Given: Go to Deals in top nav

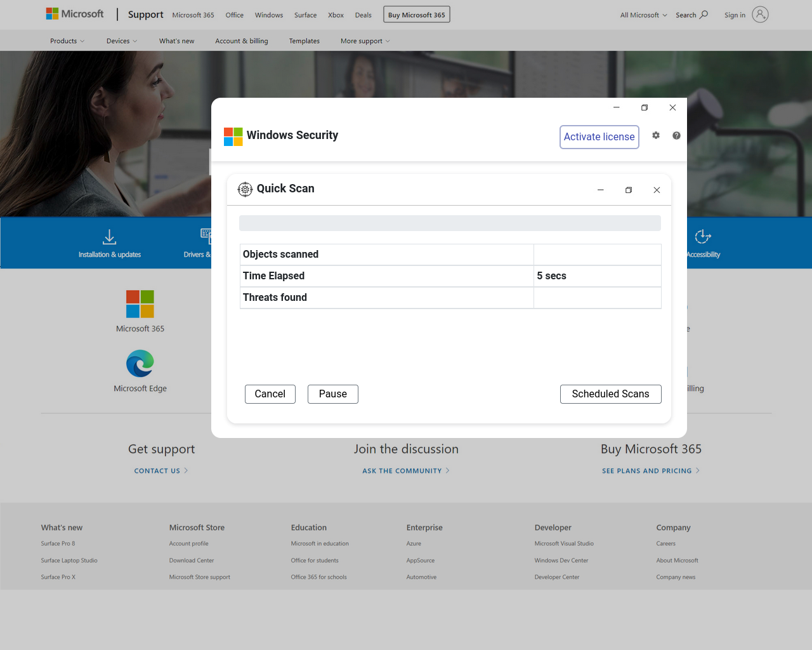Looking at the screenshot, I should click(363, 15).
